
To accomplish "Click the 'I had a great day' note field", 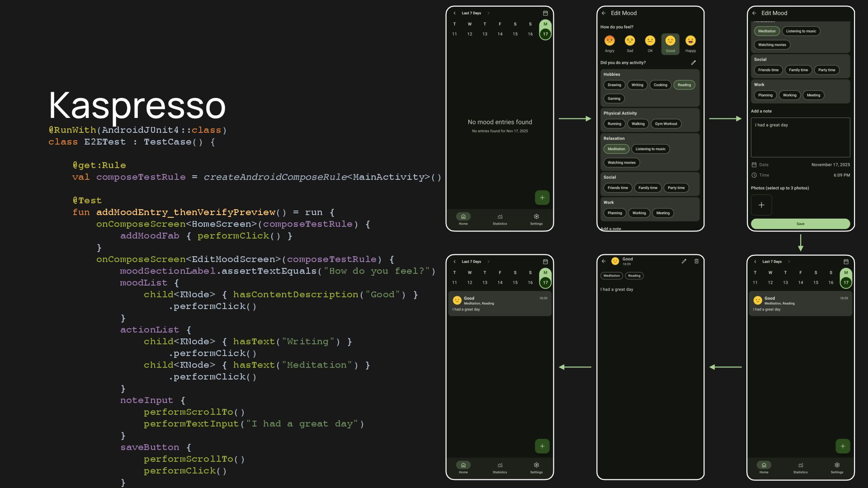I will 800,137.
